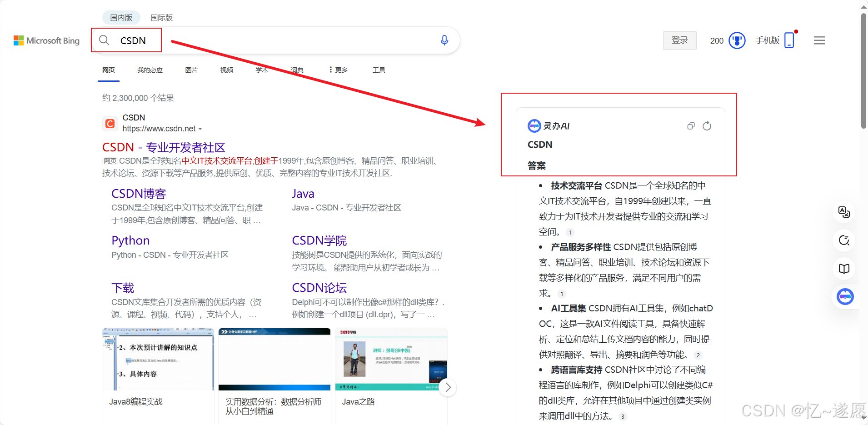
Task: Click the sidebar search-refresh icon
Action: click(844, 240)
